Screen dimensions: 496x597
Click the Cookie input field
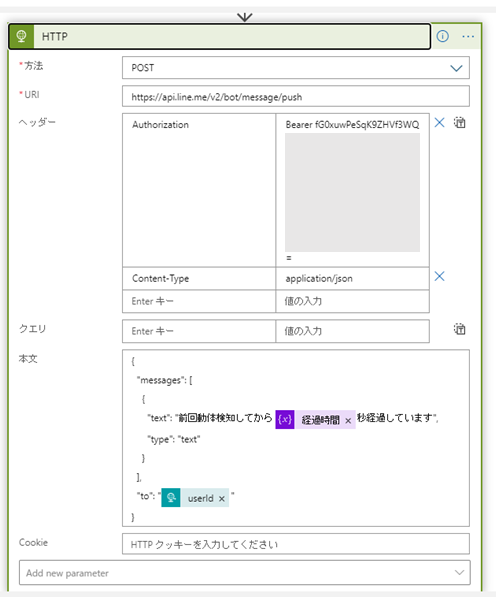(296, 544)
